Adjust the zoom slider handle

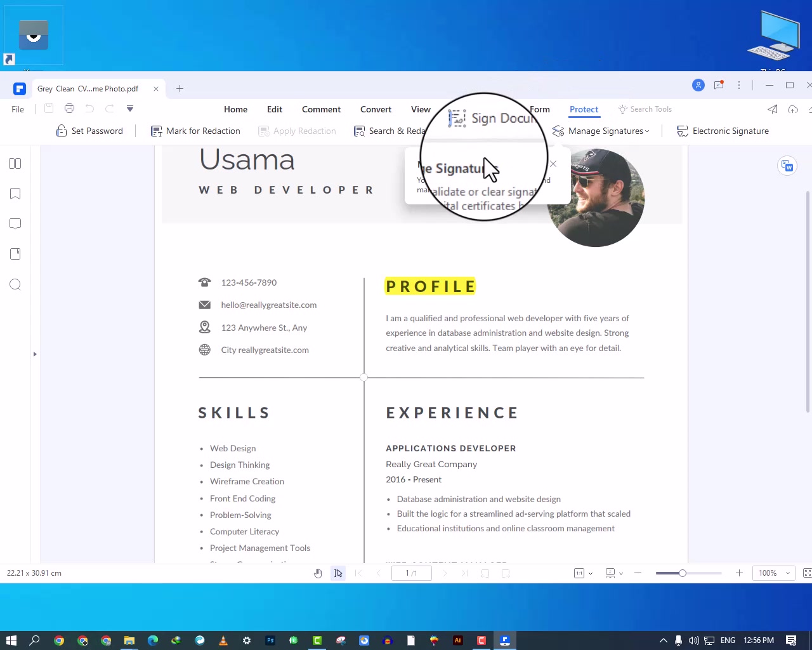(683, 573)
